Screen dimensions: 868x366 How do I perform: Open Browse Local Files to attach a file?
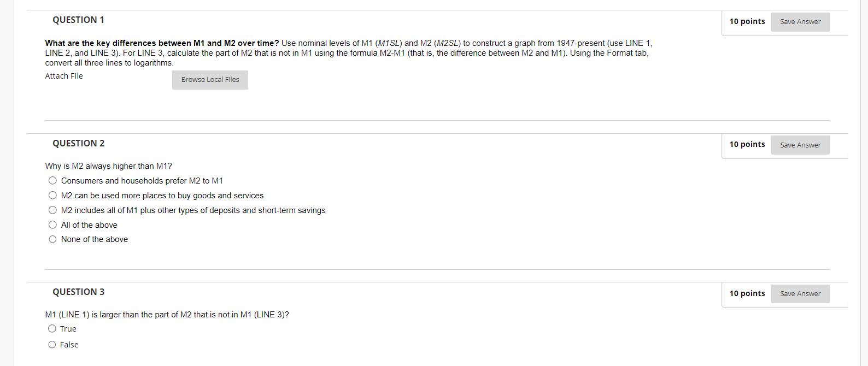point(210,80)
